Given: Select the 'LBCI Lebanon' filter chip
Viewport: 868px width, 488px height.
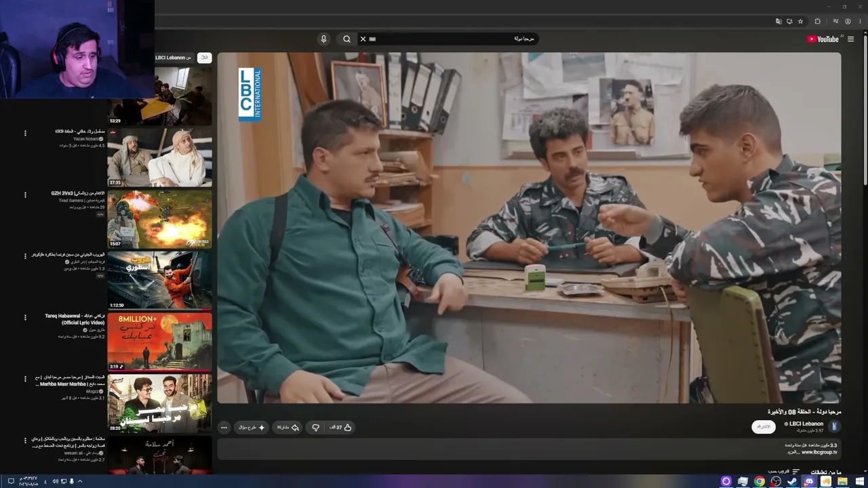Looking at the screenshot, I should (x=174, y=58).
